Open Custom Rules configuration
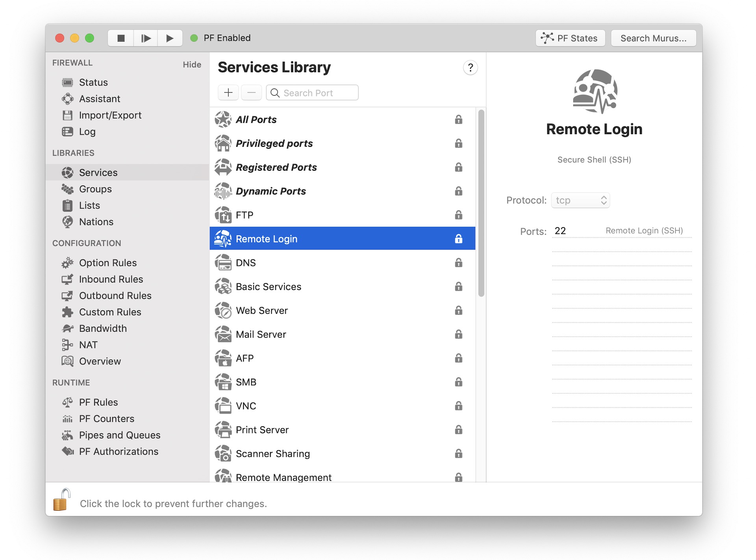The width and height of the screenshot is (756, 560). point(110,312)
